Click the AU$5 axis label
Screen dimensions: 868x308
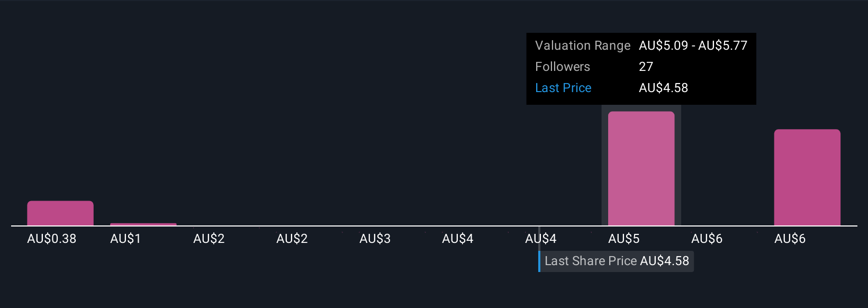coord(624,239)
